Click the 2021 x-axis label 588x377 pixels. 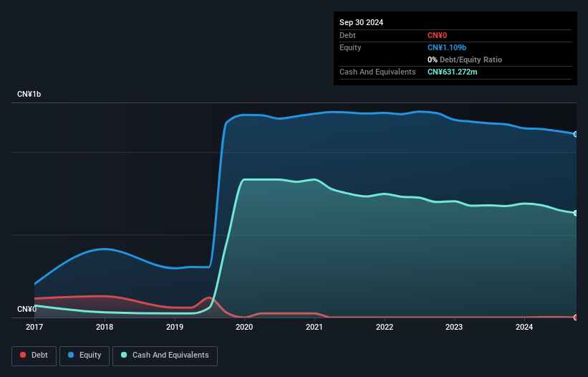click(x=314, y=327)
